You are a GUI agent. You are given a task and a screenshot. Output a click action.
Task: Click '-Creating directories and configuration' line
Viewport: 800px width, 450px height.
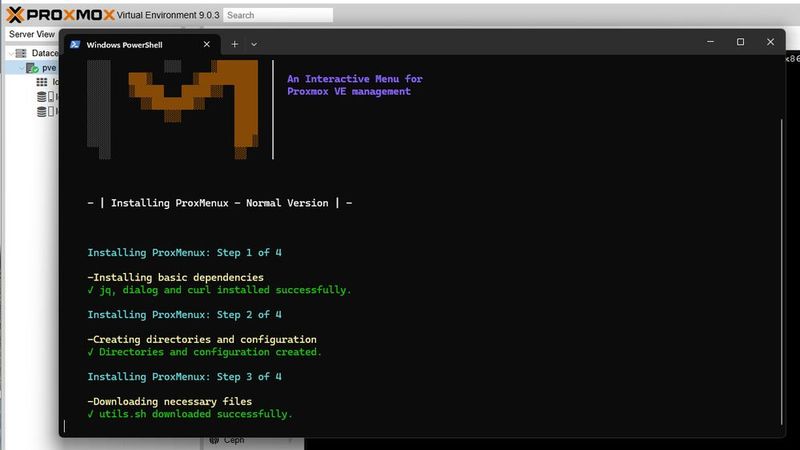click(x=202, y=339)
